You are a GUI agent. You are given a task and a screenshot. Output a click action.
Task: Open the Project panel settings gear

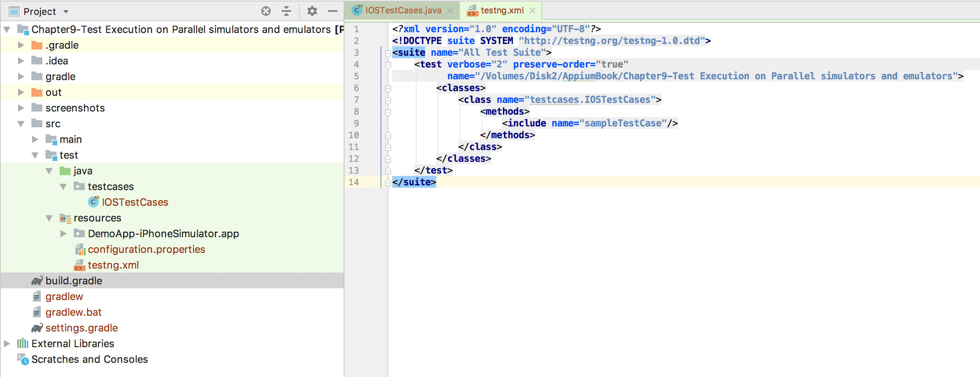312,11
